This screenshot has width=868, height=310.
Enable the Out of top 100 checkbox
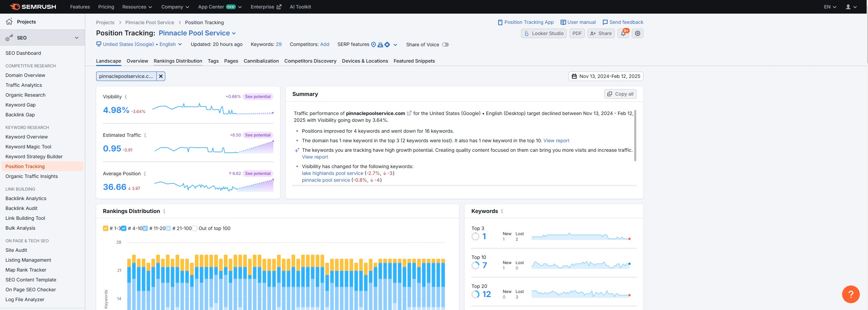(x=195, y=228)
